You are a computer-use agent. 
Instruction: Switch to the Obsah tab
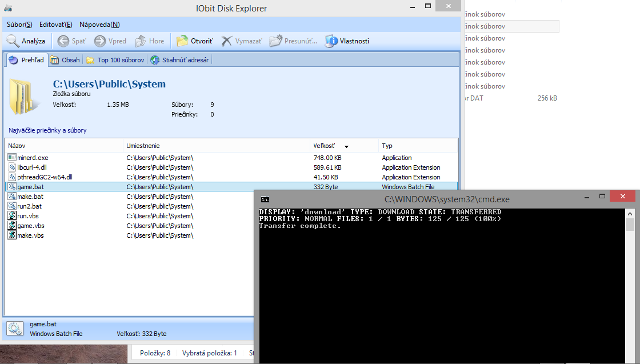[x=65, y=60]
